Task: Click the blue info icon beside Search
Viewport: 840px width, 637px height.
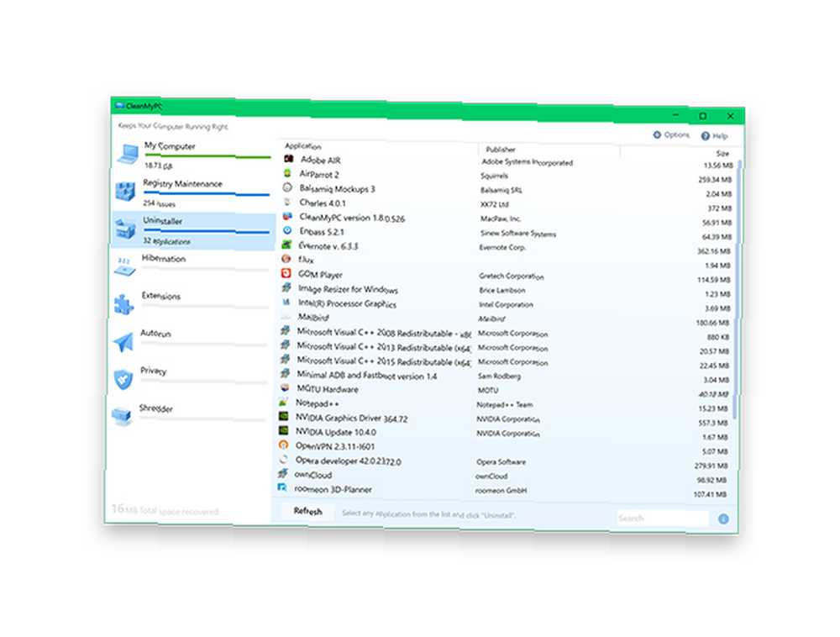Action: [723, 519]
